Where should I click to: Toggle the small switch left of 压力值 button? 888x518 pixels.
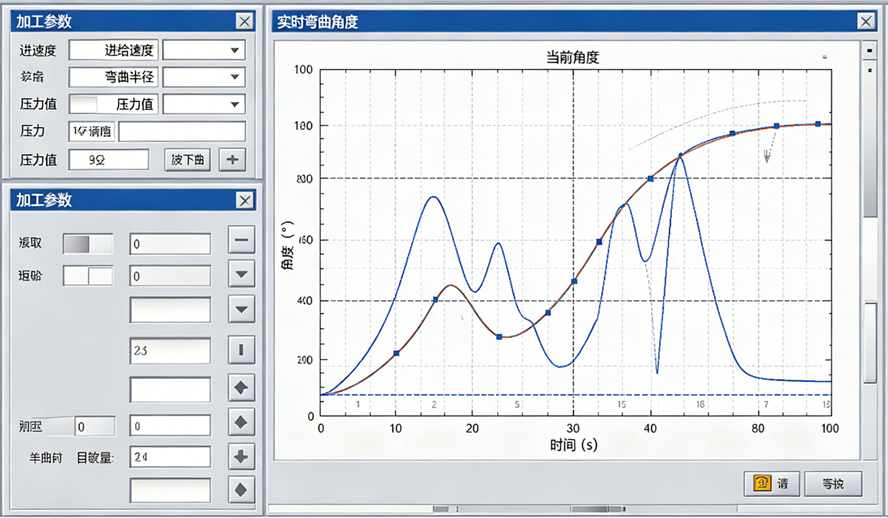coord(84,104)
